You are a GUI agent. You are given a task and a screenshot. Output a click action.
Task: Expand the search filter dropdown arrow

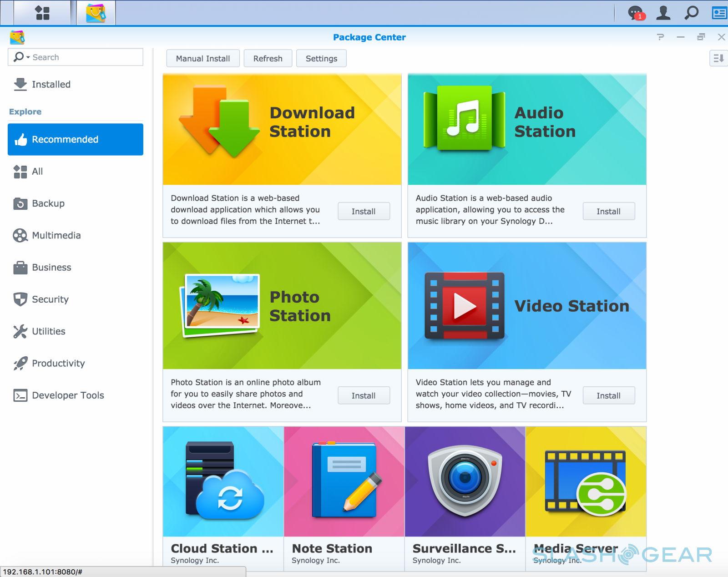[x=28, y=57]
